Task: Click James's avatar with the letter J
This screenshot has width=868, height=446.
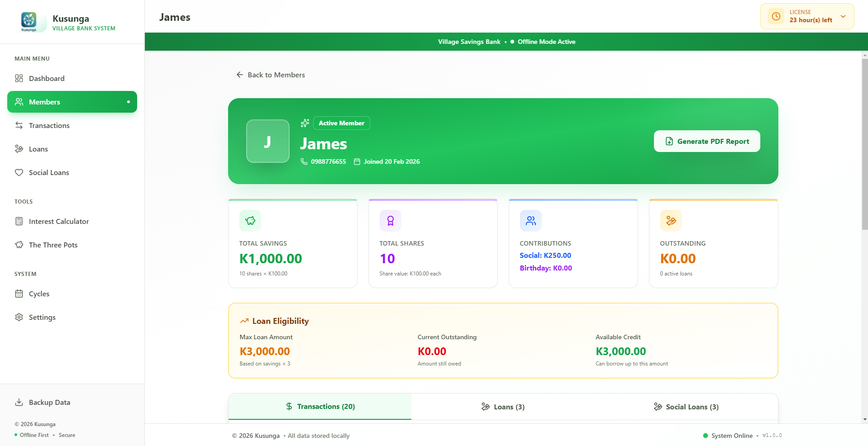Action: coord(267,141)
